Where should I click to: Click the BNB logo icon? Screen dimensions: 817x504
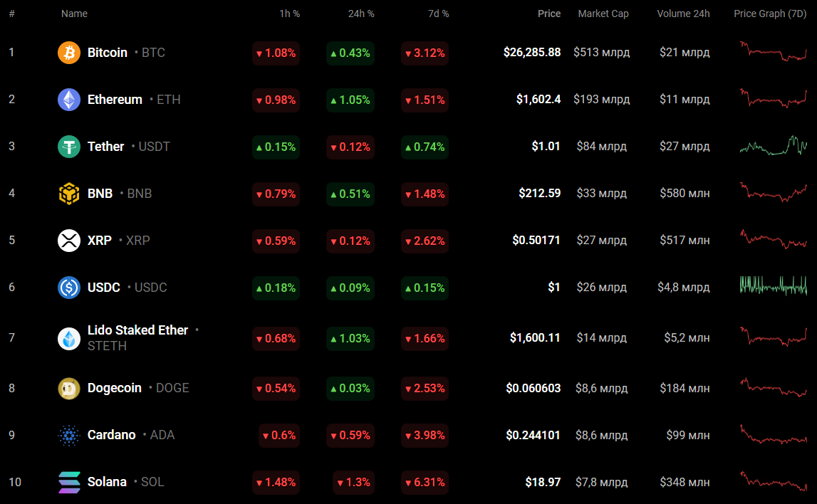tap(69, 194)
